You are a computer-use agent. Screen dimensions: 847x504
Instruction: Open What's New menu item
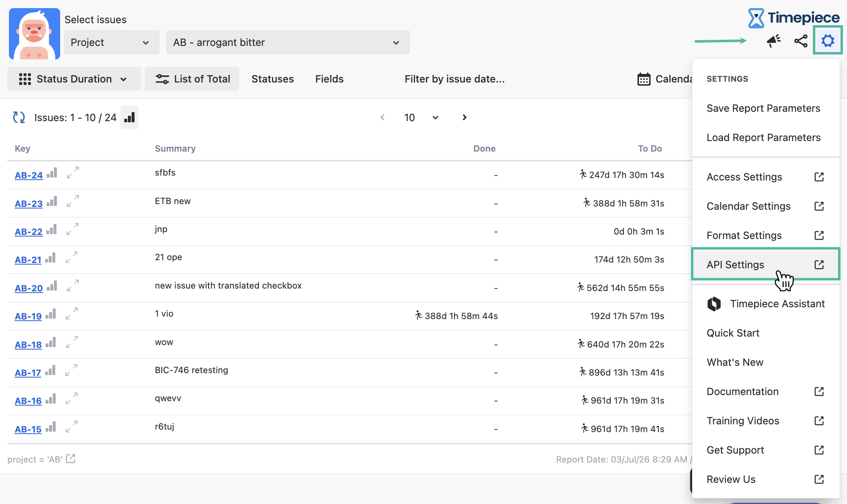tap(765, 362)
